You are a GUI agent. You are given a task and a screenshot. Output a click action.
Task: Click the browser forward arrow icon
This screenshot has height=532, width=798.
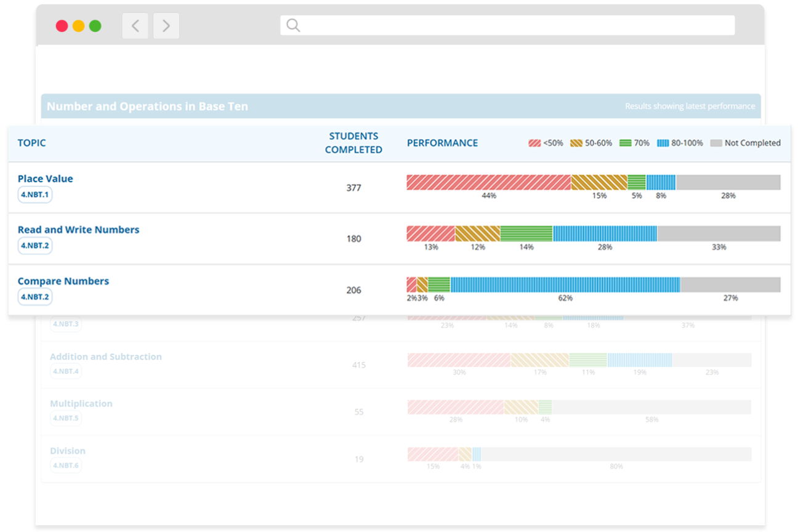(166, 25)
